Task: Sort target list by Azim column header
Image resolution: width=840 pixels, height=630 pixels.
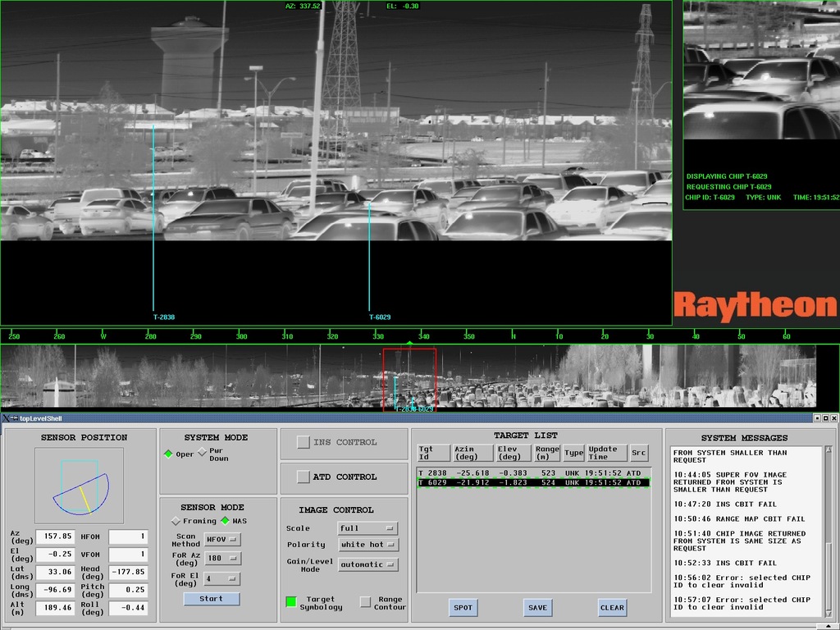Action: coord(473,453)
